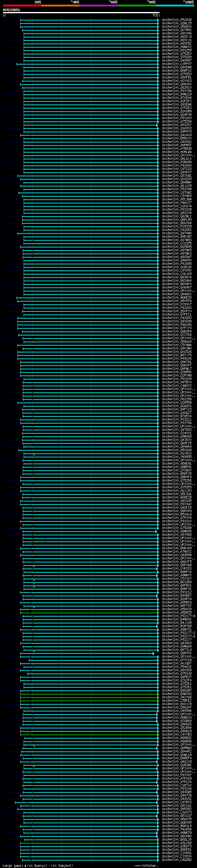The image size is (197, 868).
Task: Select hit label UniRef100_Q9M5W3
Action: tap(177, 748)
